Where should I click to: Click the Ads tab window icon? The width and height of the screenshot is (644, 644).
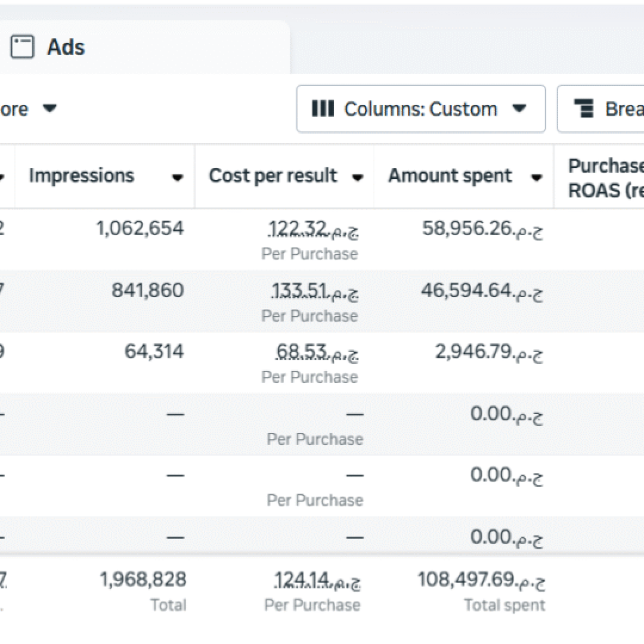coord(23,45)
